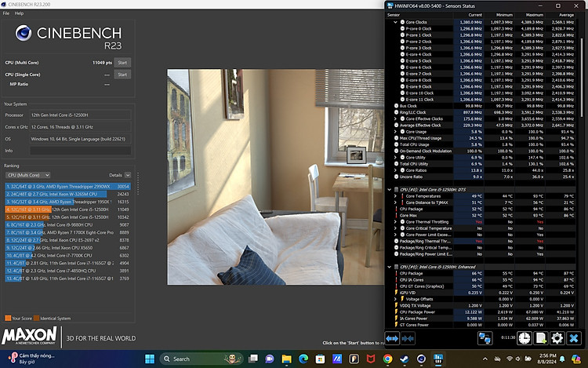Image resolution: width=588 pixels, height=368 pixels.
Task: Select the Ring/LLC Clock sensor row
Action: (x=482, y=112)
